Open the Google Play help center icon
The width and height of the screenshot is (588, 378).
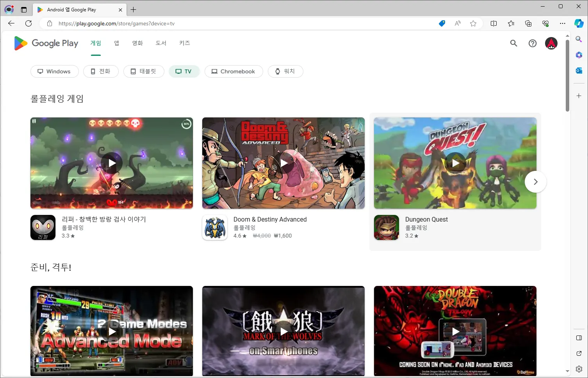click(533, 43)
